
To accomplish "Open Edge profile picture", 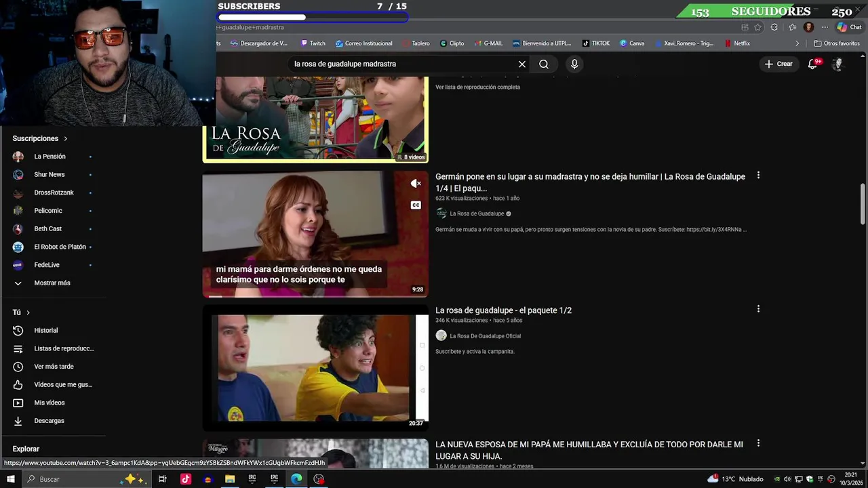I will [808, 27].
